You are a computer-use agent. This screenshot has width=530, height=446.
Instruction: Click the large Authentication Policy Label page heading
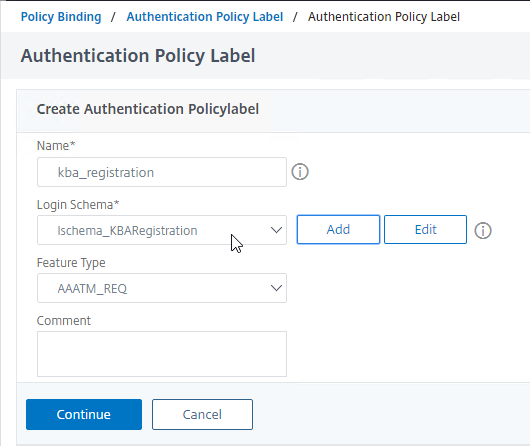(138, 56)
